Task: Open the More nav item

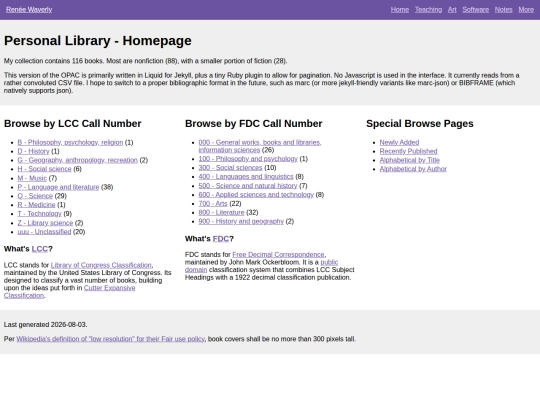Action: tap(526, 10)
